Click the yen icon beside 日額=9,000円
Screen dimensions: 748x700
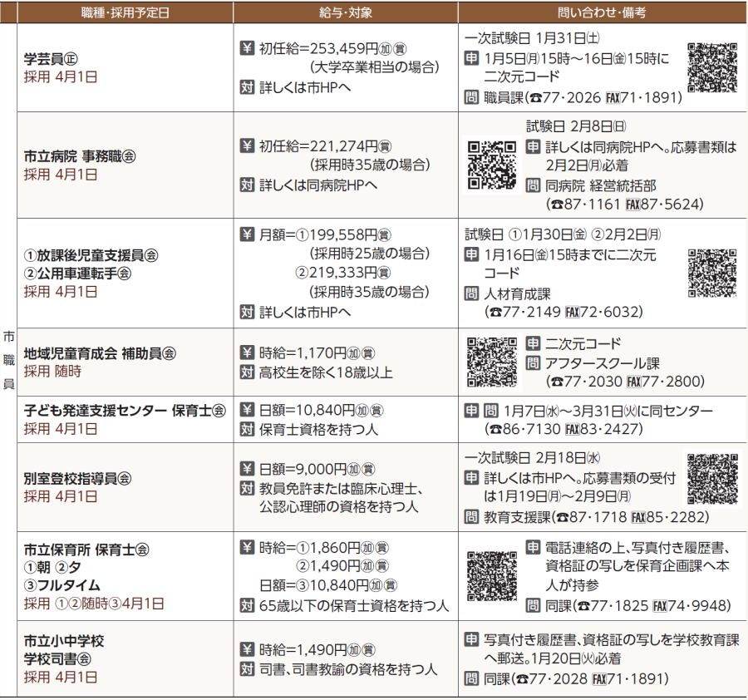pyautogui.click(x=247, y=468)
